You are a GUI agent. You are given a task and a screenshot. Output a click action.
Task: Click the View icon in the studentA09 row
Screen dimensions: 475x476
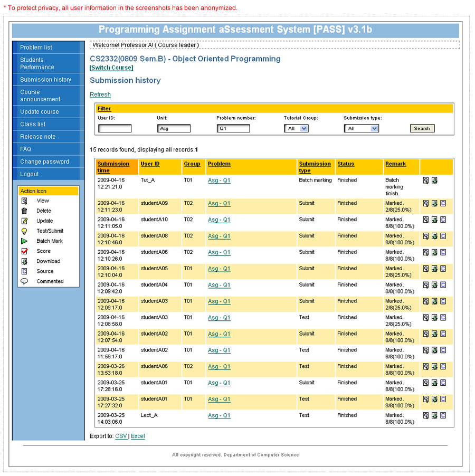pos(426,204)
